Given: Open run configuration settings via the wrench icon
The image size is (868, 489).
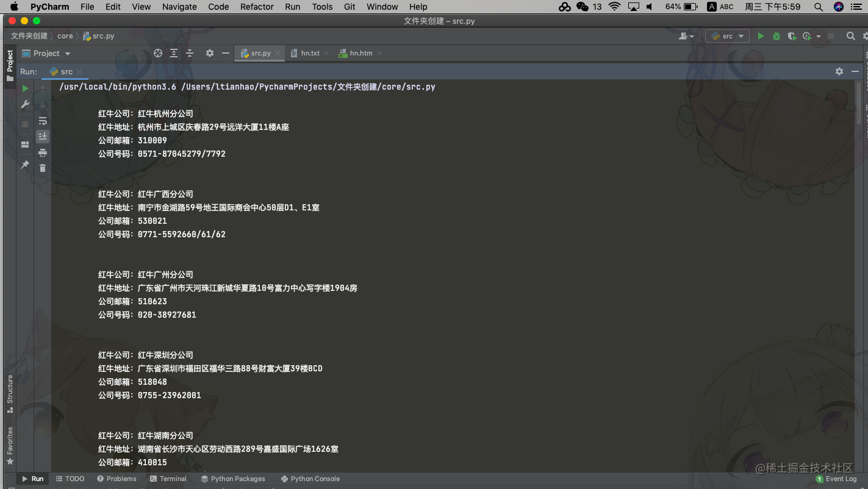Looking at the screenshot, I should point(25,105).
